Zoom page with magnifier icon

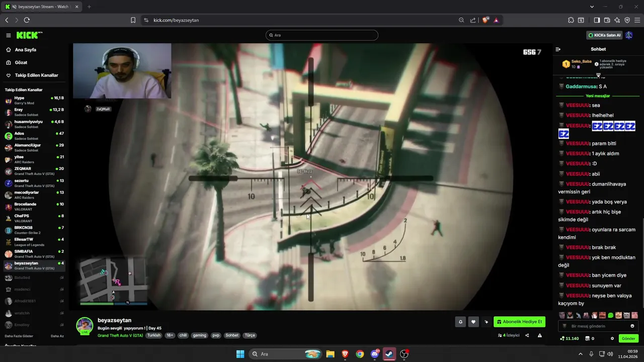pyautogui.click(x=461, y=20)
